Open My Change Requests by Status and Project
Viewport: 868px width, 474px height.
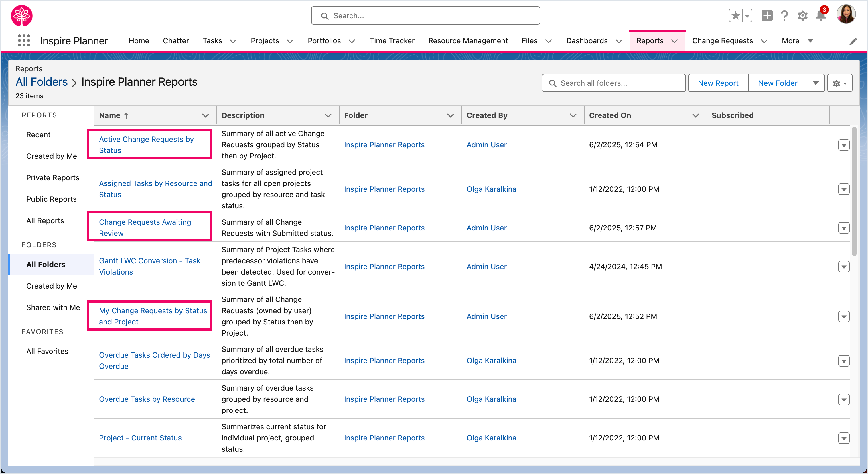(153, 316)
